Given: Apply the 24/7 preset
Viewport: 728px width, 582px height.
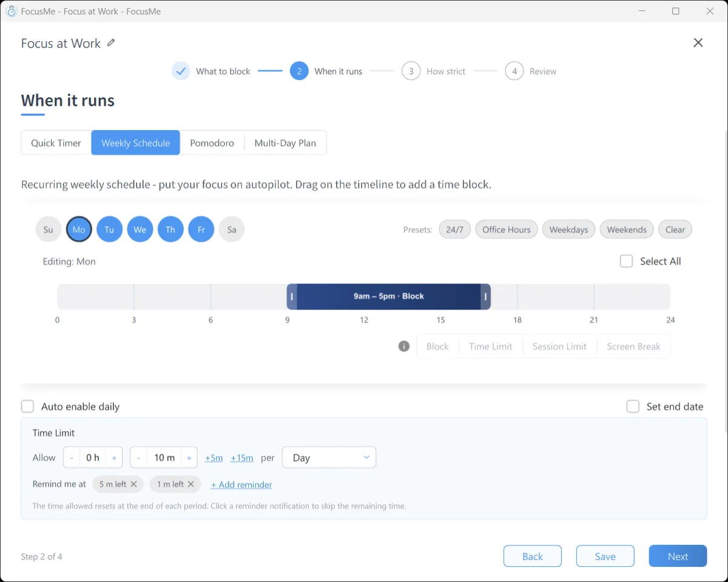Looking at the screenshot, I should [x=455, y=230].
